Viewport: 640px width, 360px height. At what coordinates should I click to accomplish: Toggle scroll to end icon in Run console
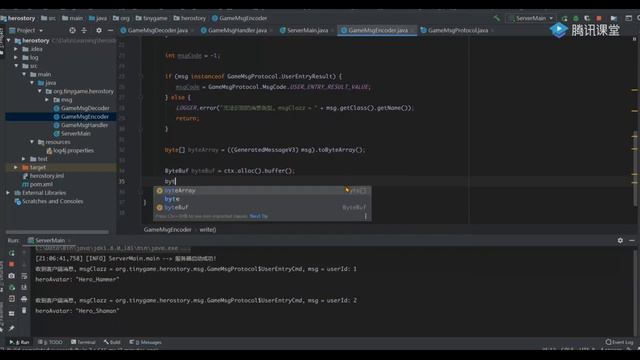pyautogui.click(x=24, y=287)
